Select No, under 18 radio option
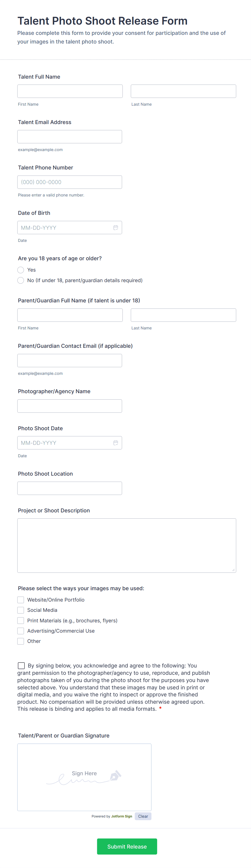 click(21, 280)
